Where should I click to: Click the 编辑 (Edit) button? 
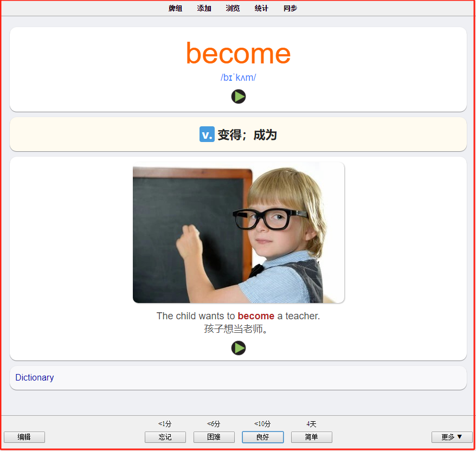(x=24, y=437)
